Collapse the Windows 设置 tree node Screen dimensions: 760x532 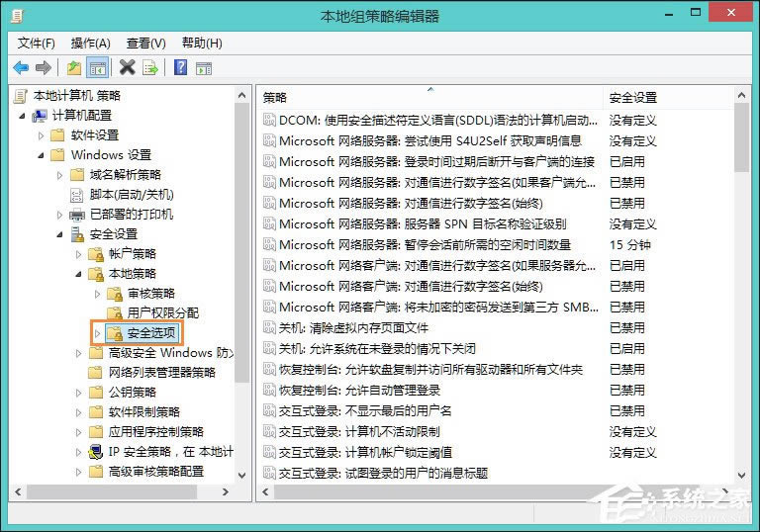41,155
